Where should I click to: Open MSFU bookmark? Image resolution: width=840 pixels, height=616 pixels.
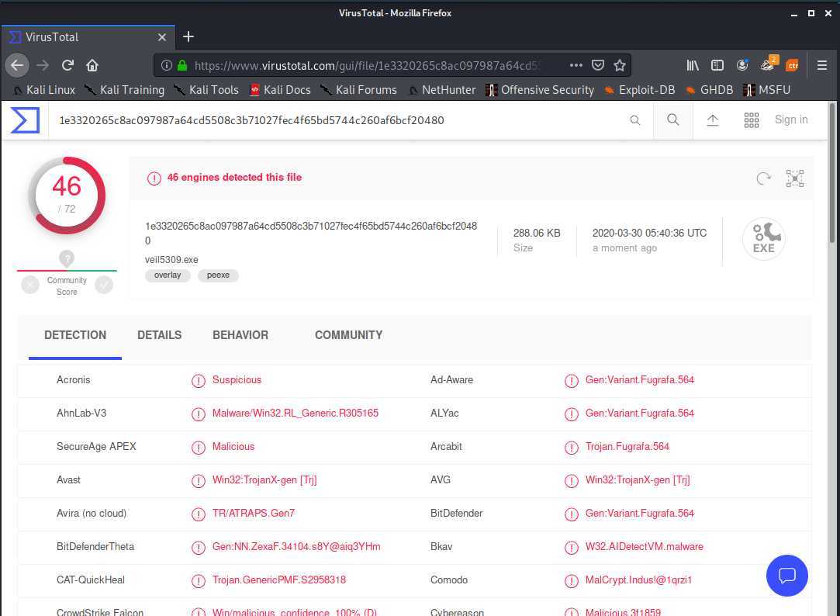[x=767, y=90]
